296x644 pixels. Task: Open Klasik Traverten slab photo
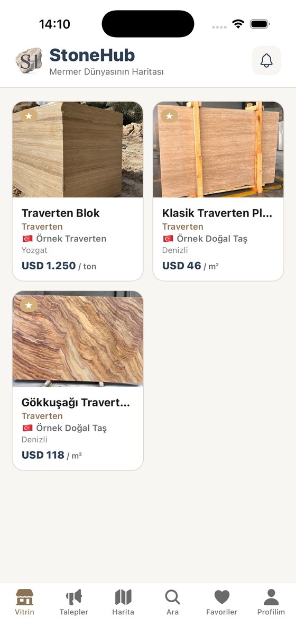point(218,149)
